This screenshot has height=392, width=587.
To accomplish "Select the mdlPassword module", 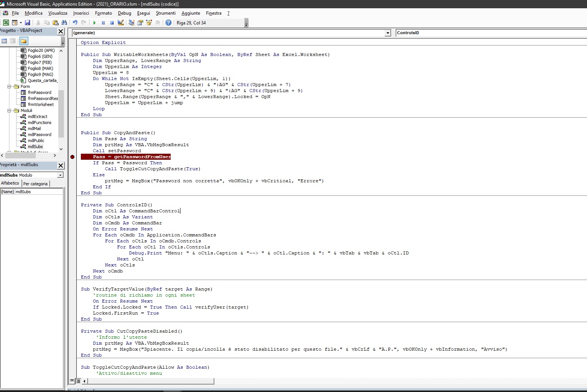I will pos(39,135).
